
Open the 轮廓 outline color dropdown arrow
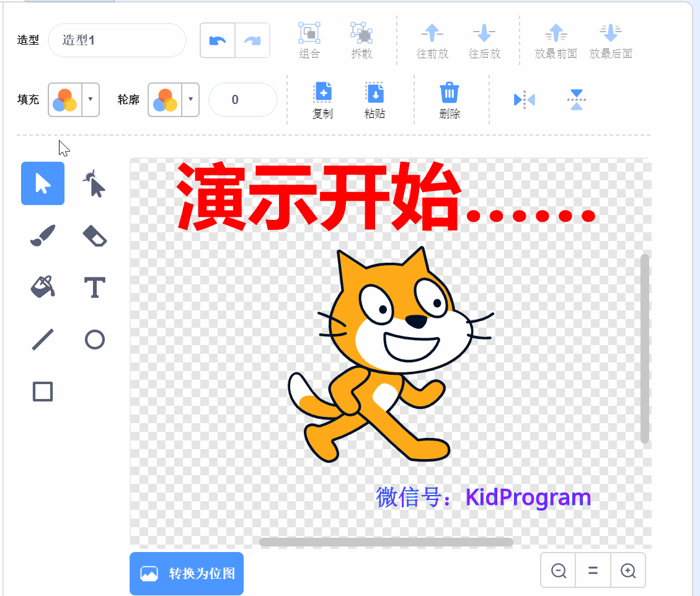point(190,100)
